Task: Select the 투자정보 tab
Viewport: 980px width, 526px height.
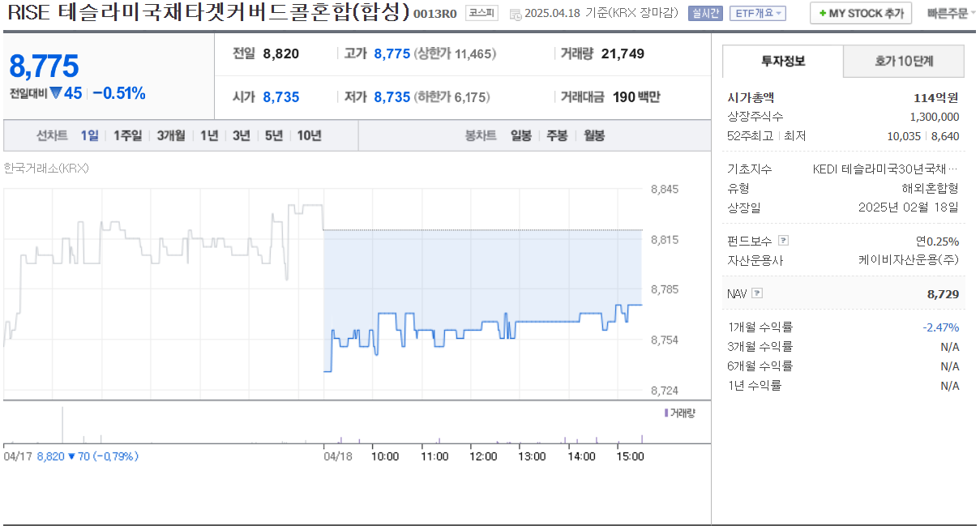Action: coord(783,61)
